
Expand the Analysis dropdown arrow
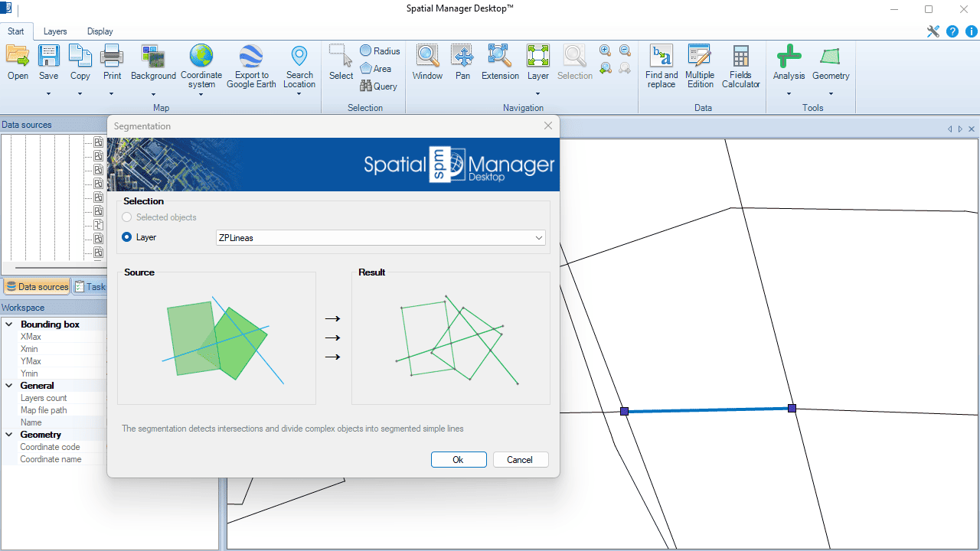click(789, 94)
